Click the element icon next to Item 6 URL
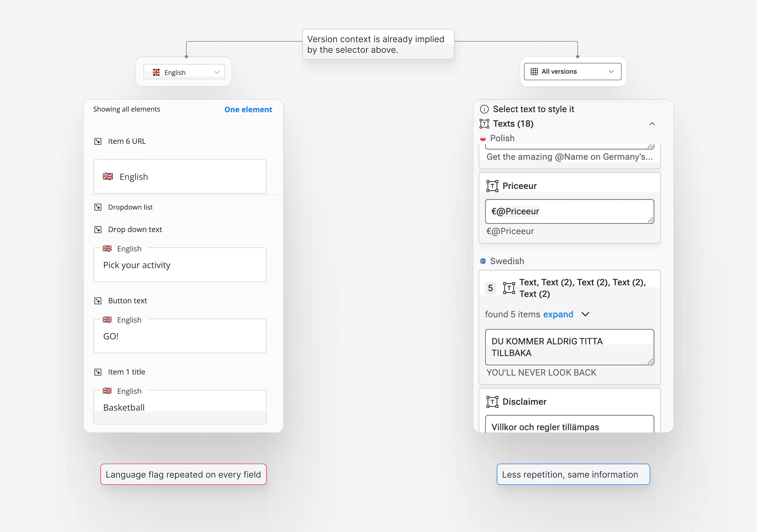Viewport: 757px width, 532px height. [x=98, y=141]
